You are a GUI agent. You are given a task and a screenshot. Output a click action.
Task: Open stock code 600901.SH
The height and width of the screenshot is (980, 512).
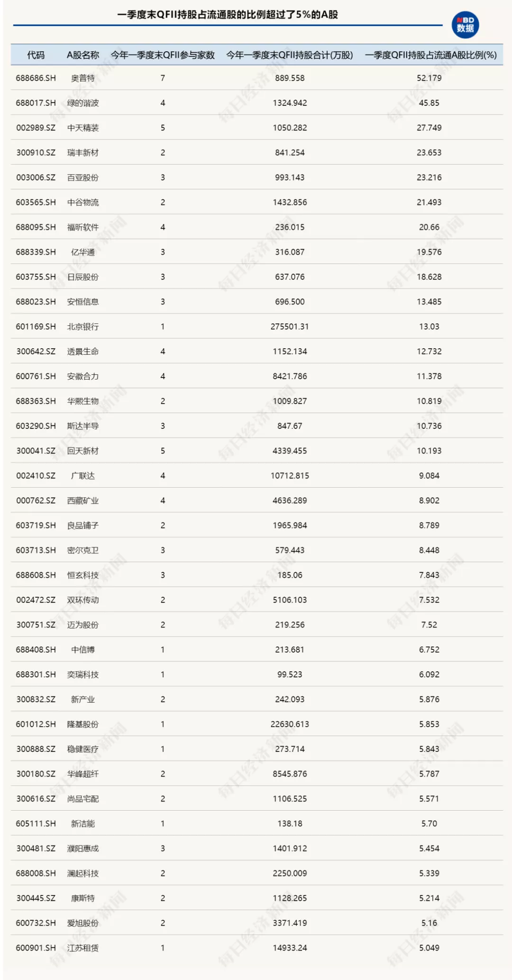[x=36, y=948]
